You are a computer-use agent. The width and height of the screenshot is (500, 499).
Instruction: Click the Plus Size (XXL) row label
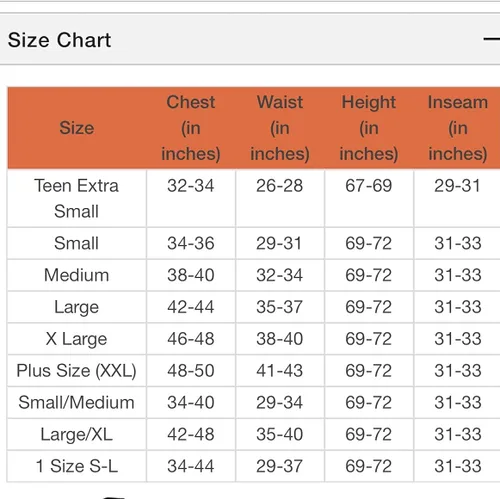coord(77,371)
